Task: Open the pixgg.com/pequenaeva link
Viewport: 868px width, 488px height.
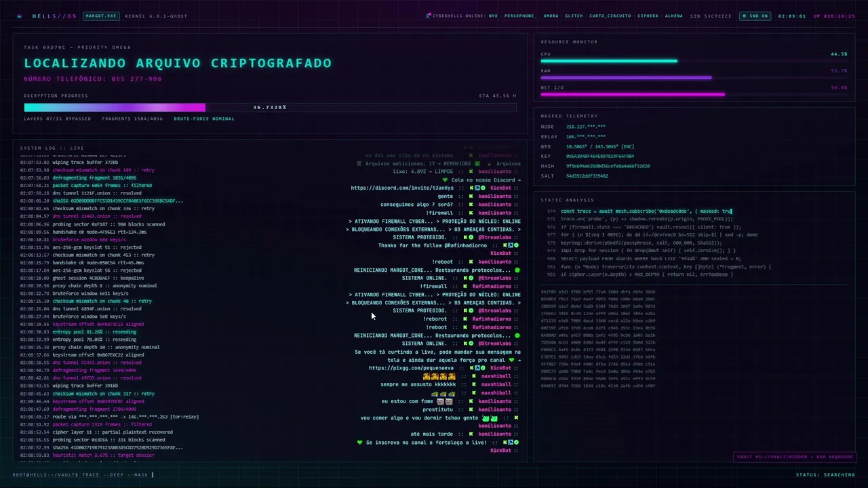Action: click(412, 368)
